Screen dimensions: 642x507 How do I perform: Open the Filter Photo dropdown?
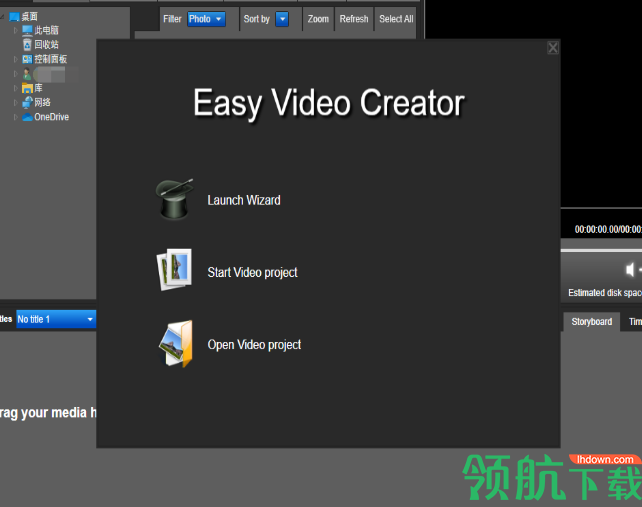206,19
